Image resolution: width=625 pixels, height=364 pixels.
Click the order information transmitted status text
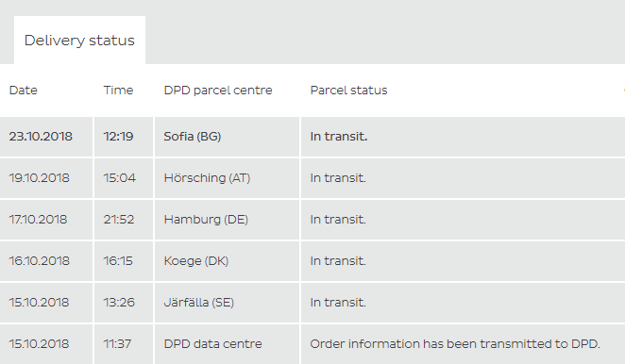455,344
